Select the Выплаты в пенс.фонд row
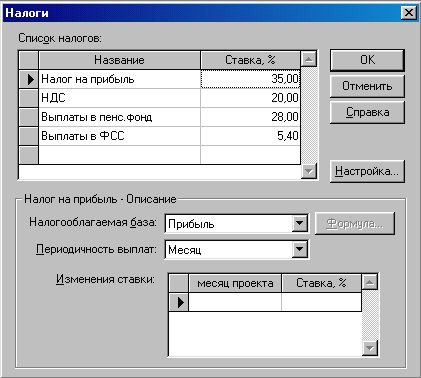421x378 pixels. tap(120, 117)
